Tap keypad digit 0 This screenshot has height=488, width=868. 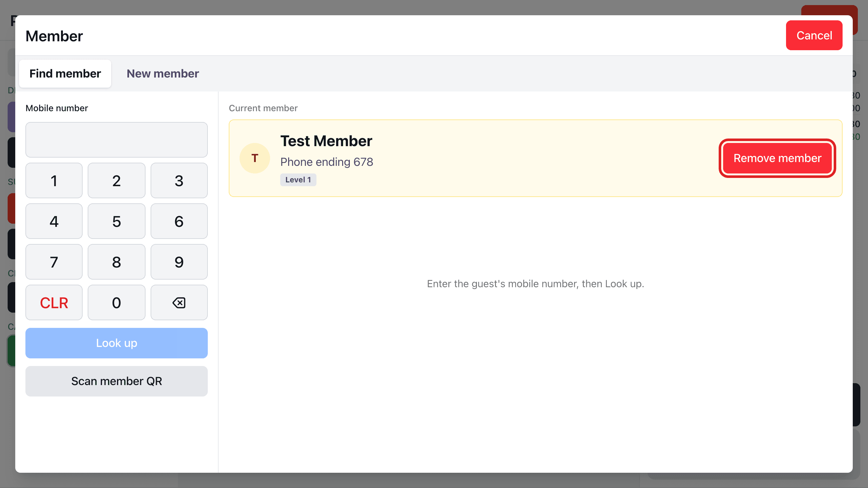116,302
